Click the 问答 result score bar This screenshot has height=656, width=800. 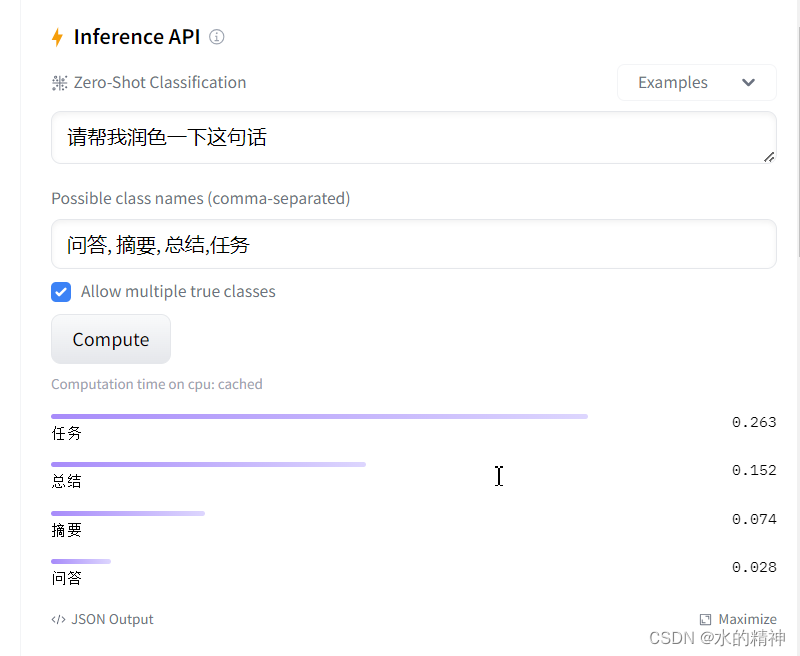pyautogui.click(x=81, y=562)
